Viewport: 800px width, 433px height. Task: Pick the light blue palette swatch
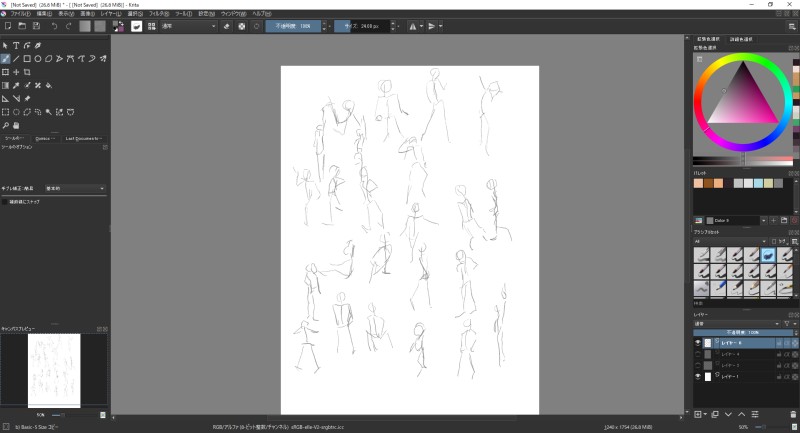pos(758,184)
